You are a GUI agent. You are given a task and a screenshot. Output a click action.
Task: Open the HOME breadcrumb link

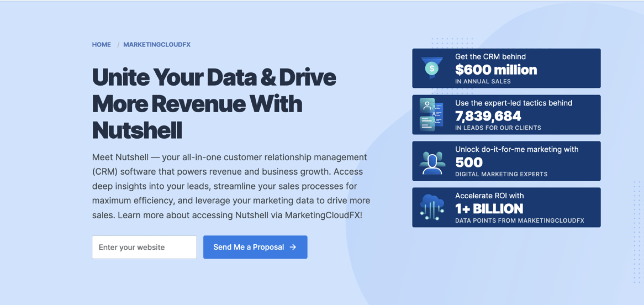tap(101, 44)
